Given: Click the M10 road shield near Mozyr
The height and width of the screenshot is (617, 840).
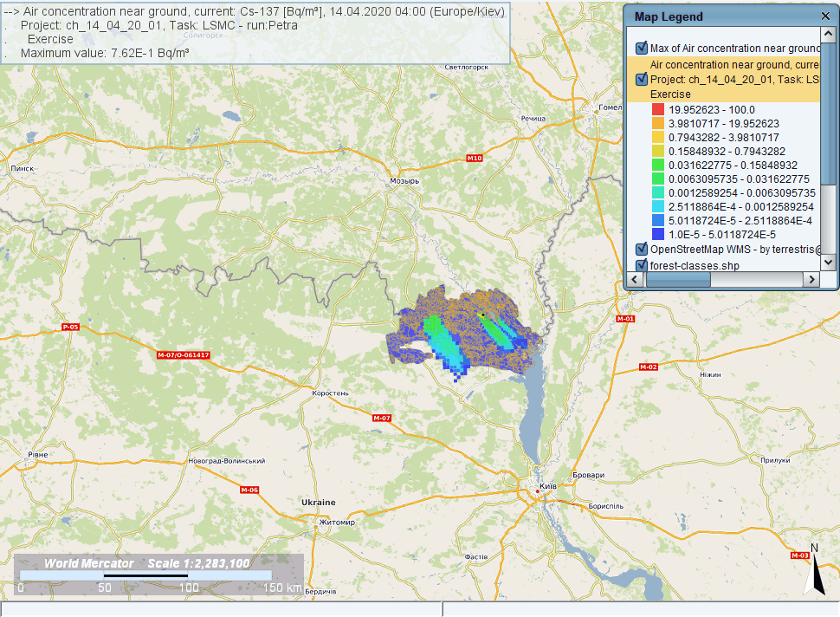Looking at the screenshot, I should [474, 159].
